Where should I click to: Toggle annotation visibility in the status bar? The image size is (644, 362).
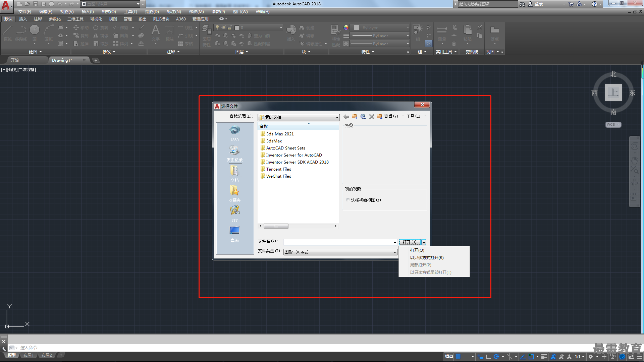pos(553,357)
